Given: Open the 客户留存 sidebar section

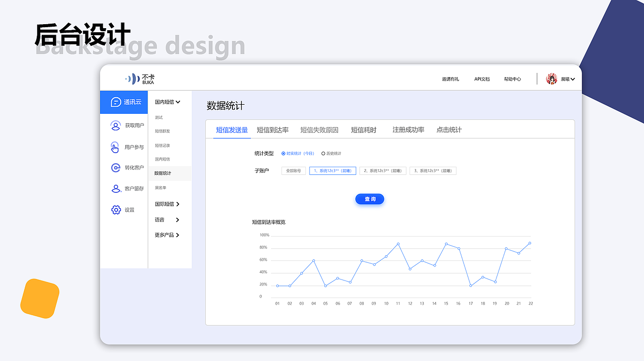Looking at the screenshot, I should (x=116, y=189).
